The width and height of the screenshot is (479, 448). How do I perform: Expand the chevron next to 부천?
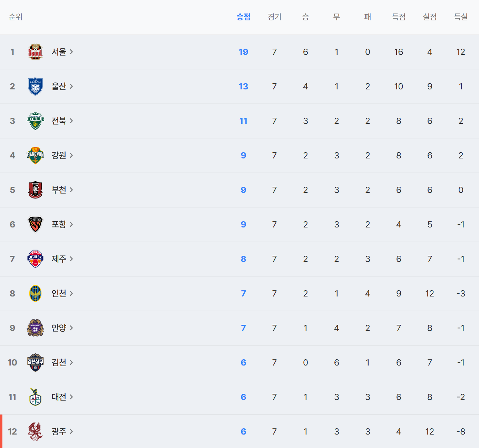click(71, 190)
